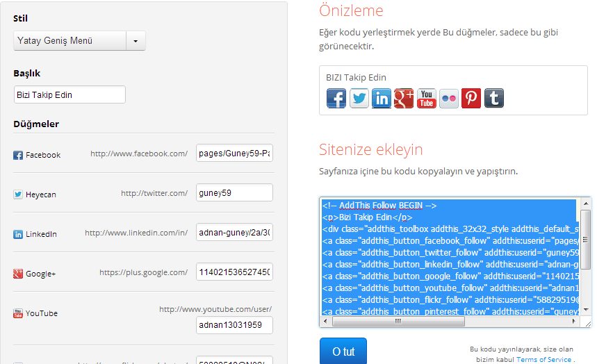Click the Pinterest icon in the preview
This screenshot has width=597, height=364.
471,98
